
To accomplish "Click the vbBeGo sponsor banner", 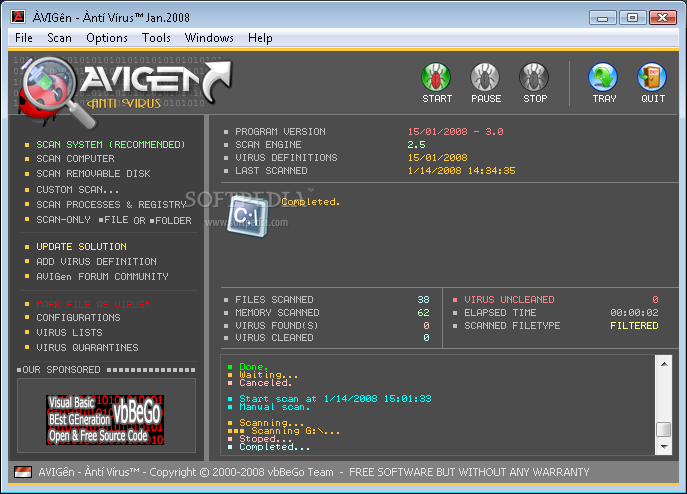I will [x=105, y=420].
